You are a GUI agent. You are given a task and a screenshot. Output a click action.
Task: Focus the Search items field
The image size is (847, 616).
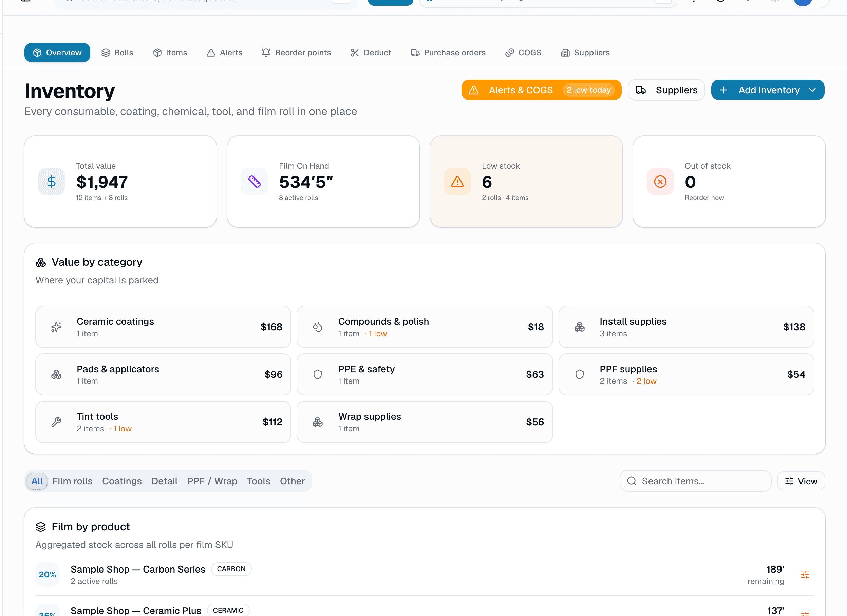(x=695, y=481)
